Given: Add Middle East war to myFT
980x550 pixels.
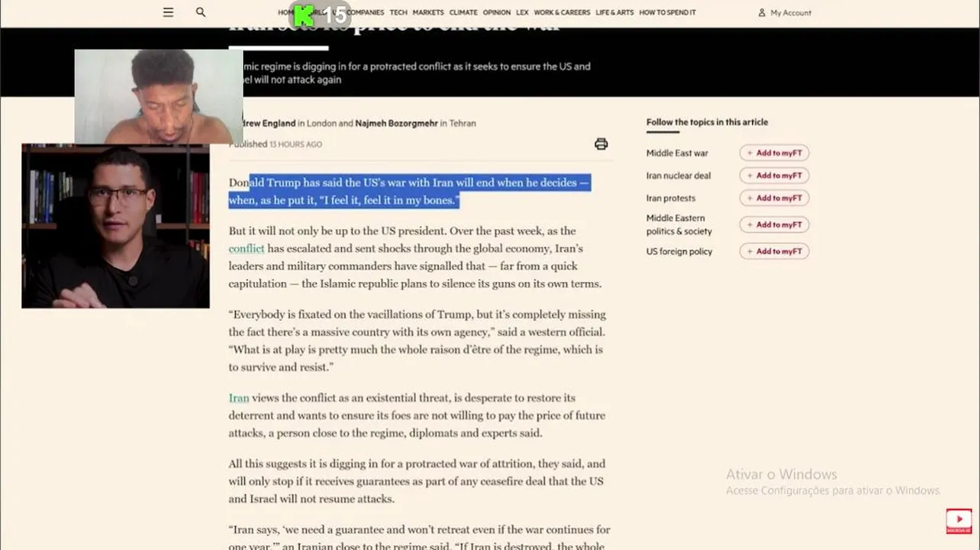Looking at the screenshot, I should coord(774,153).
